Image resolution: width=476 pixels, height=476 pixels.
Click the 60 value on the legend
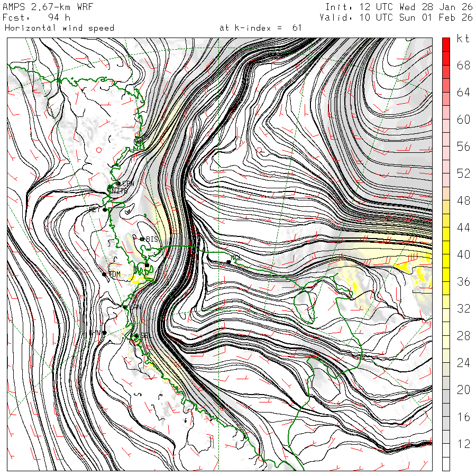(x=463, y=120)
